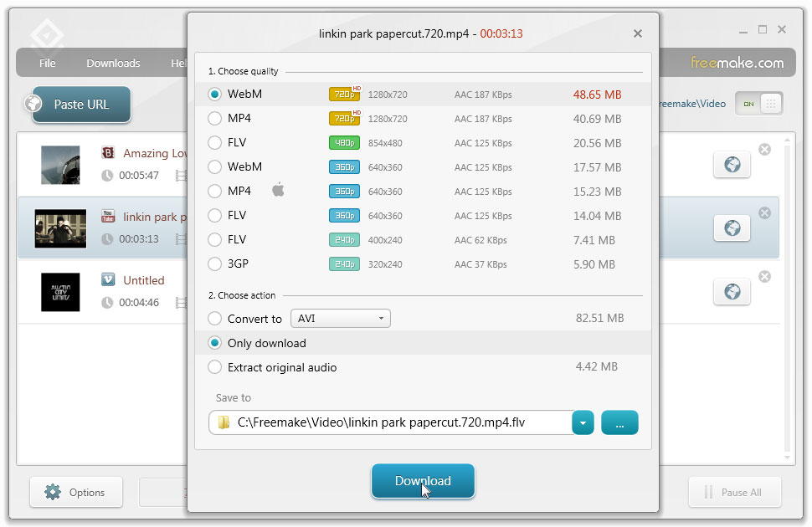Open Untitled video page via globe button
This screenshot has height=527, width=812.
coord(732,292)
